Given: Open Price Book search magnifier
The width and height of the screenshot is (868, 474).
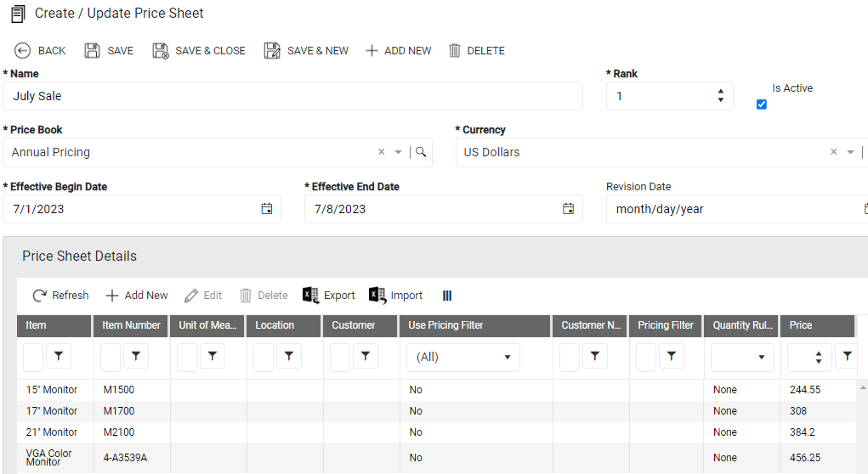Looking at the screenshot, I should [421, 151].
